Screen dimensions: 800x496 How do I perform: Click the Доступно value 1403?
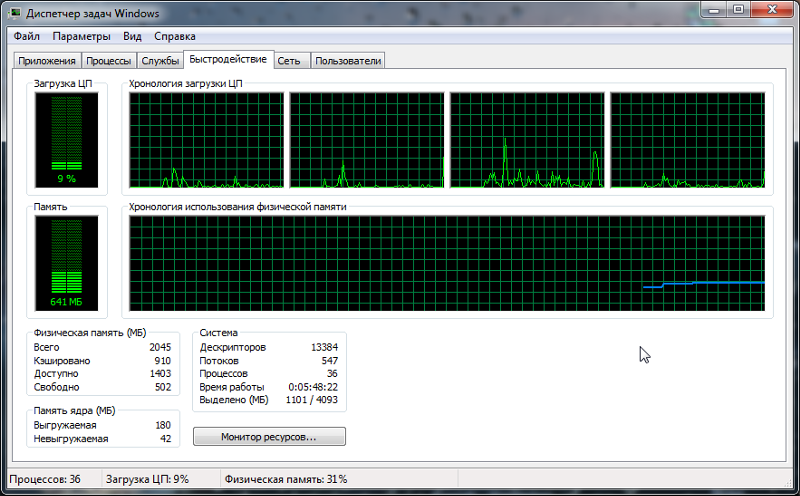pyautogui.click(x=160, y=374)
